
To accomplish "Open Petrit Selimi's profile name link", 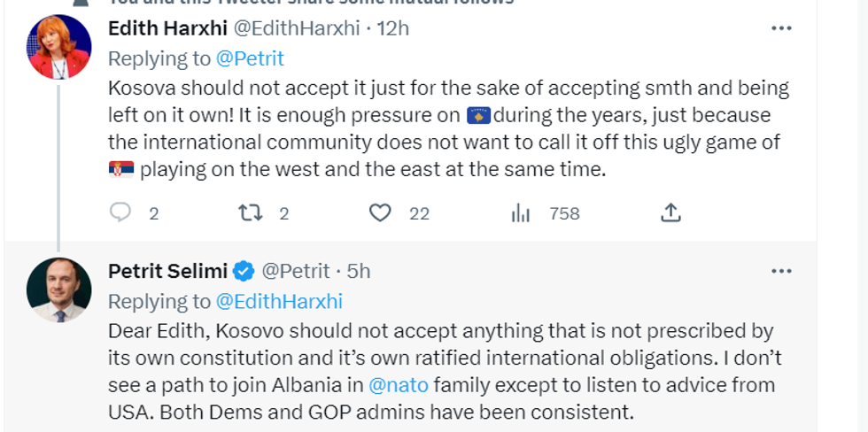I will point(167,271).
